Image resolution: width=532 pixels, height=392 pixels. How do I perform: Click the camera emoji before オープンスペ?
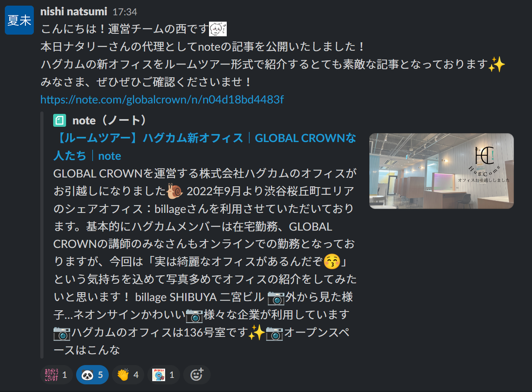click(x=274, y=333)
